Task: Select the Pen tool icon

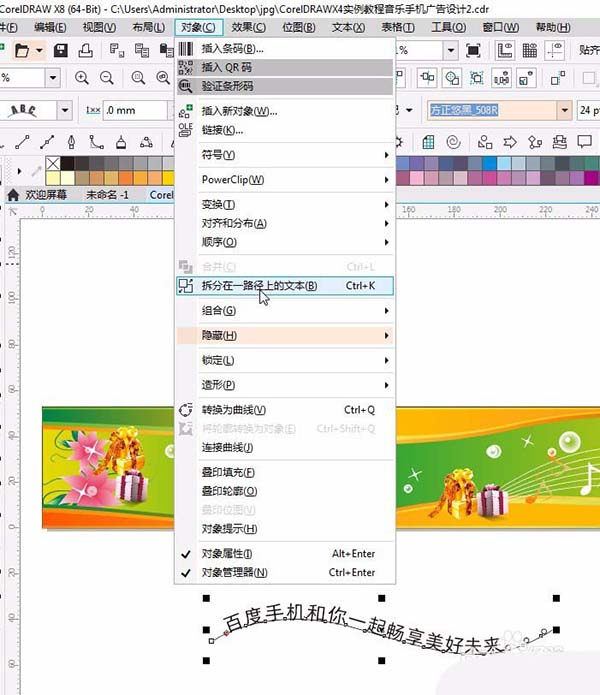Action: click(x=71, y=142)
